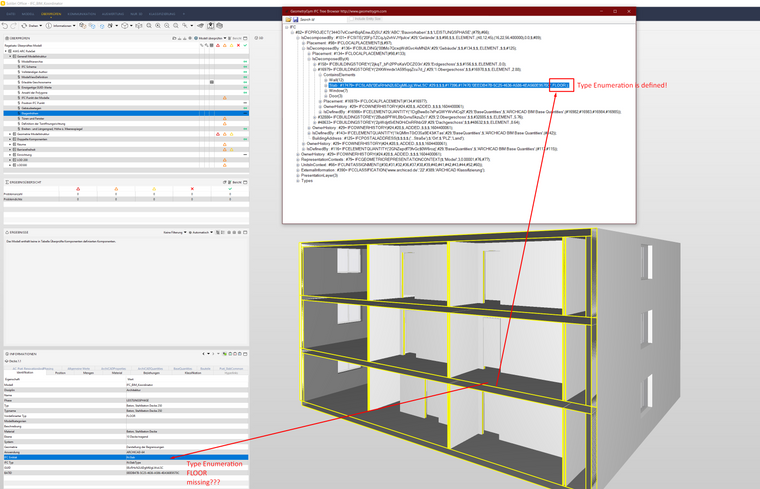Expand the Doppelte Komponenten rule group
760x489 pixels.
point(10,139)
